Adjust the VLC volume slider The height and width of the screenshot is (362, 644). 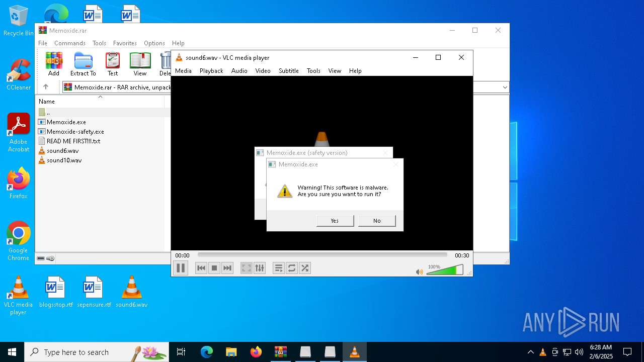coord(445,270)
